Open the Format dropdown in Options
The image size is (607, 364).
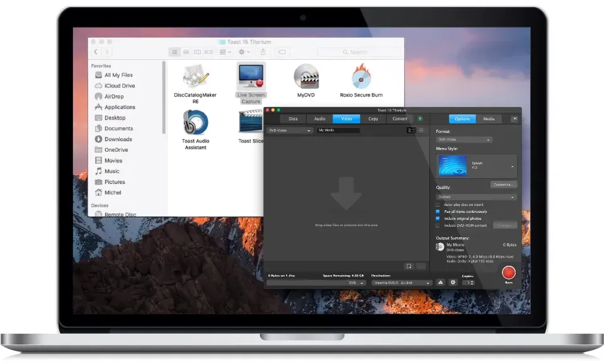464,139
